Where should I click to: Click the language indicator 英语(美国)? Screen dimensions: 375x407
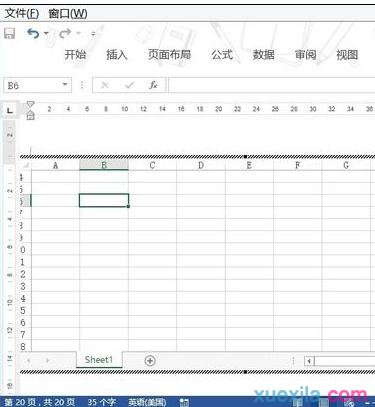tap(147, 402)
